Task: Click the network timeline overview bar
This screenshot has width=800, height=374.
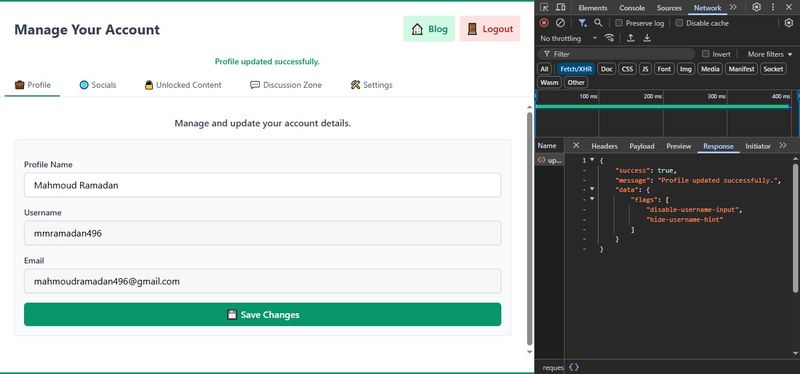Action: coord(663,107)
